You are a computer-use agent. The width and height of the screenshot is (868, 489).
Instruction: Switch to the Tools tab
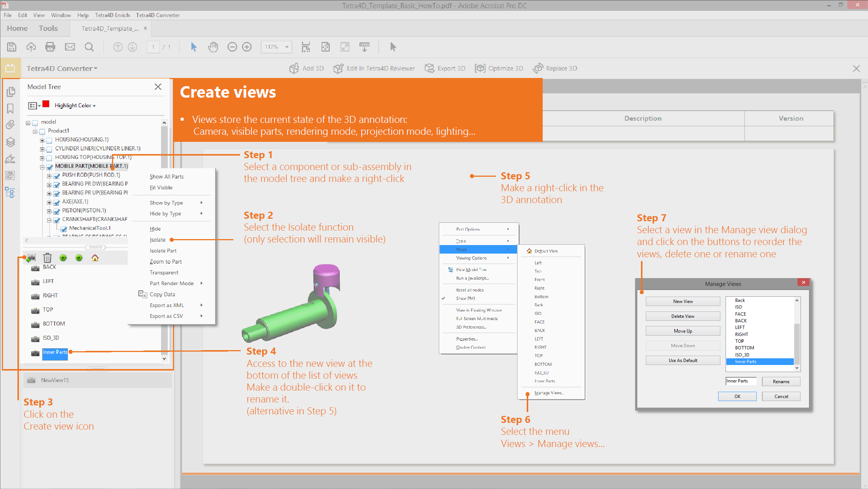(48, 28)
